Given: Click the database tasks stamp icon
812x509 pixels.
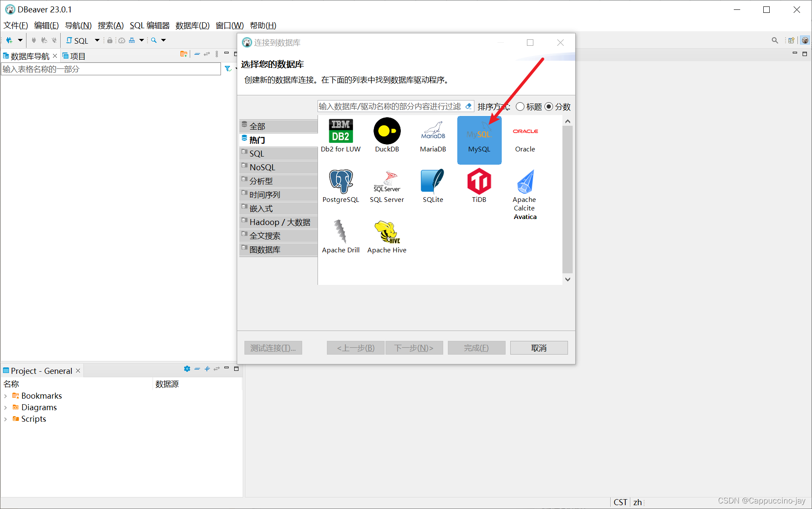Looking at the screenshot, I should click(132, 40).
